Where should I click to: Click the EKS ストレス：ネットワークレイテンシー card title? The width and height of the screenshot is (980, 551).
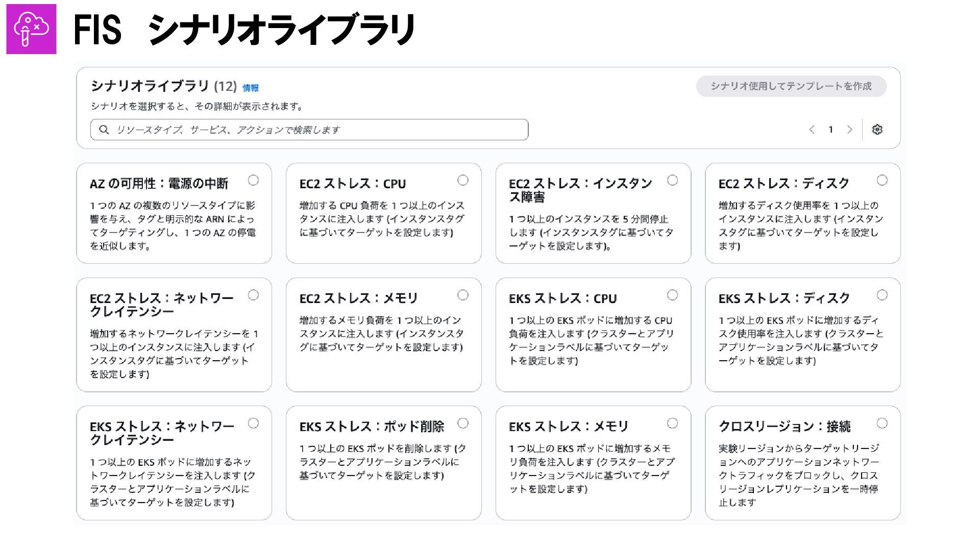(x=162, y=433)
